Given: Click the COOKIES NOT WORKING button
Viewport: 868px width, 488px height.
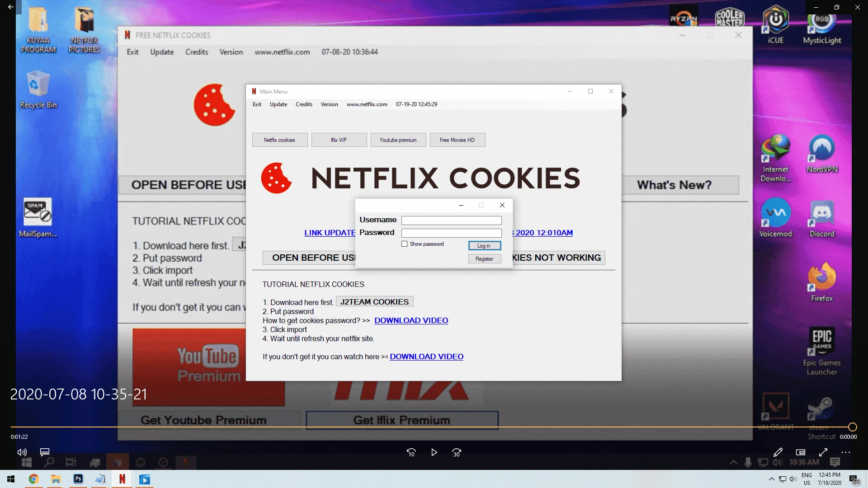Looking at the screenshot, I should pos(559,258).
